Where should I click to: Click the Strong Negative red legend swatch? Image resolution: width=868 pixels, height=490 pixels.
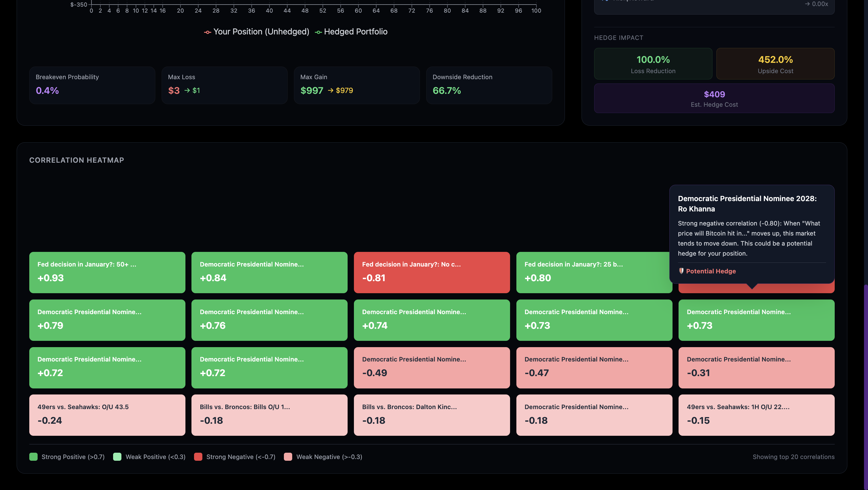pyautogui.click(x=198, y=457)
